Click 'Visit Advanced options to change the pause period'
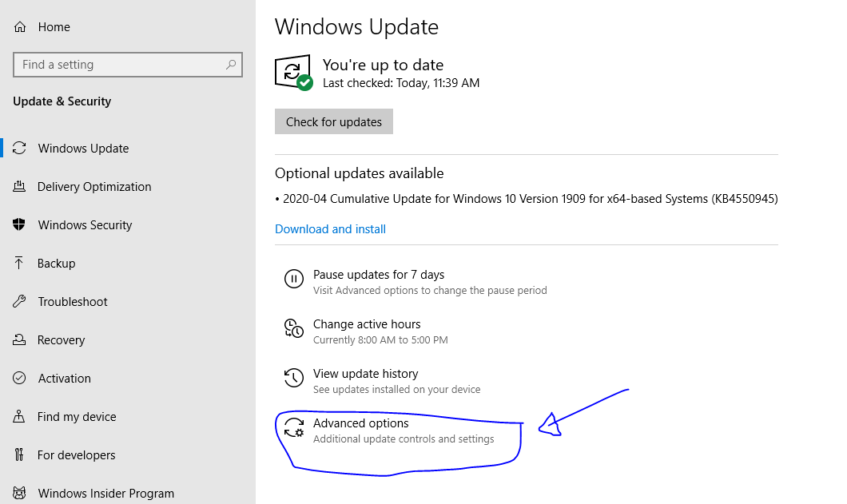Viewport: 847px width, 504px height. [x=430, y=291]
